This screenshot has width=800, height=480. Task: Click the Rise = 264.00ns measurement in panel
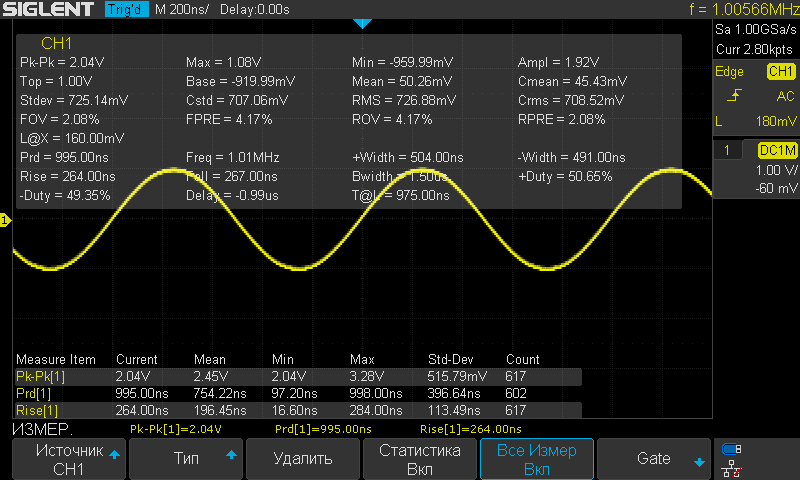[67, 177]
